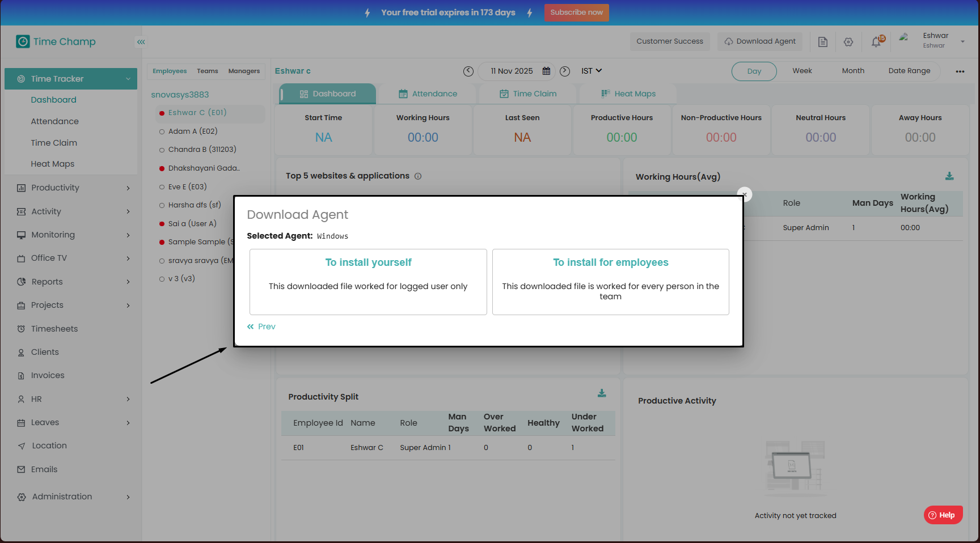Open the IST timezone dropdown
The width and height of the screenshot is (980, 543).
[591, 71]
